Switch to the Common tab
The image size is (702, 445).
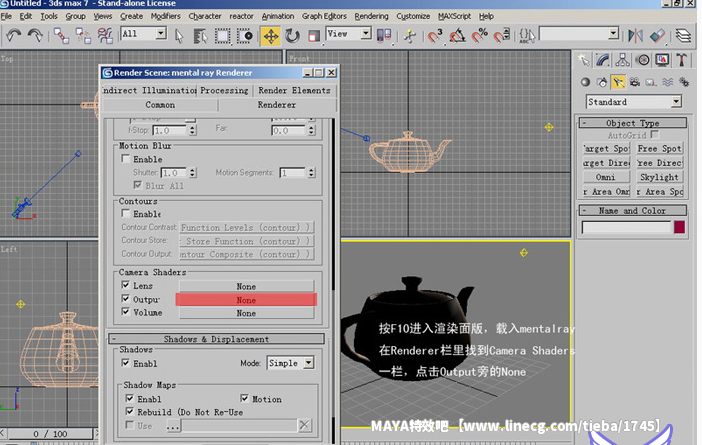[x=160, y=105]
